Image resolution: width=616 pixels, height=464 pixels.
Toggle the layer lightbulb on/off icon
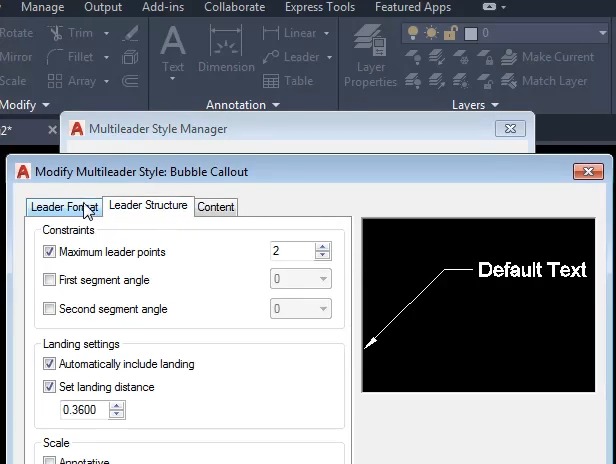tap(413, 33)
